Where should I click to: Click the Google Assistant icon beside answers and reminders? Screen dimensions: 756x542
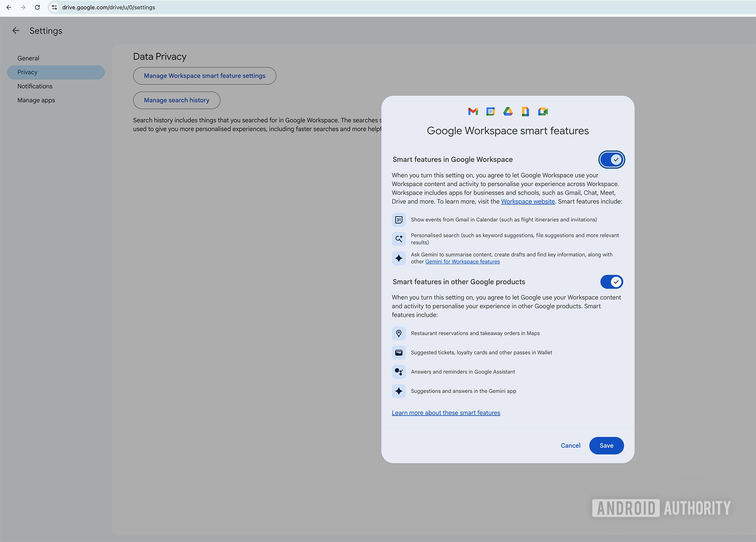click(x=399, y=372)
